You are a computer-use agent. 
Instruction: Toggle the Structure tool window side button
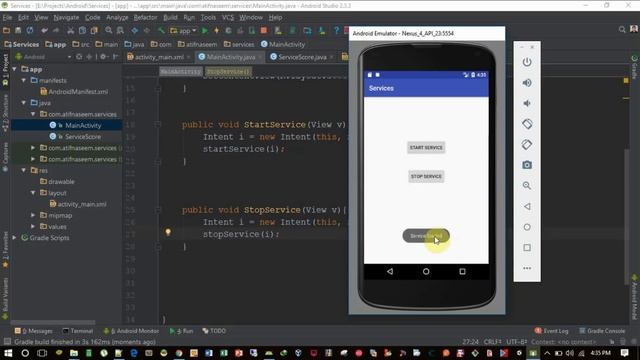(x=5, y=113)
